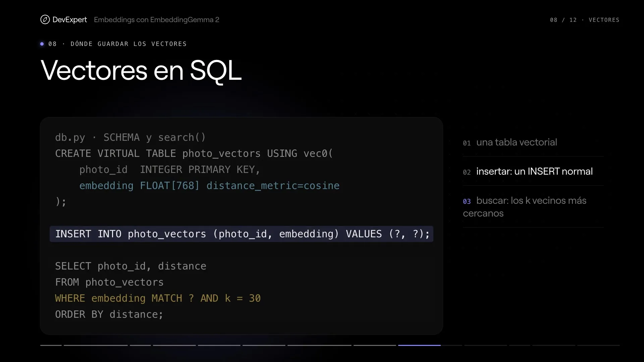
Task: Click the code header "db.py · SCHEMA y search()"
Action: click(x=130, y=137)
